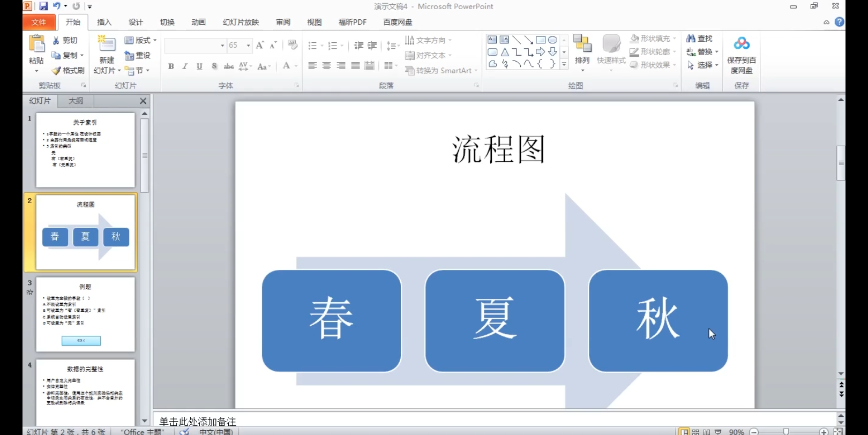Screen dimensions: 868x435
Task: Toggle Bold formatting
Action: click(171, 66)
